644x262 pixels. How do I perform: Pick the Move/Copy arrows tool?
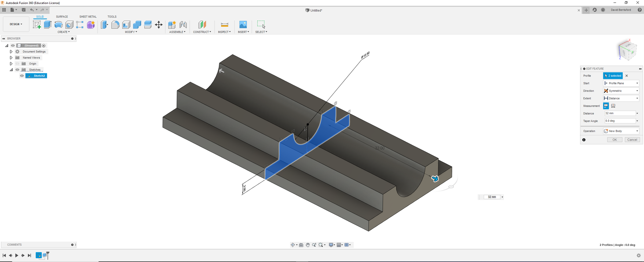[x=159, y=25]
